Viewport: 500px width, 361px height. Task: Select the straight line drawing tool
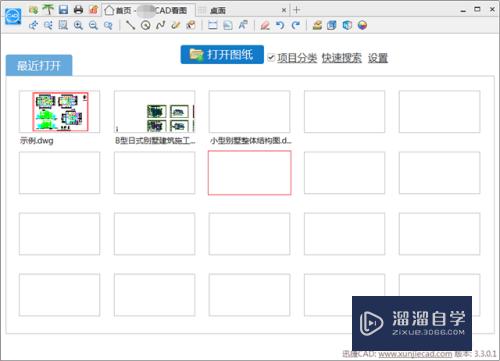[130, 25]
